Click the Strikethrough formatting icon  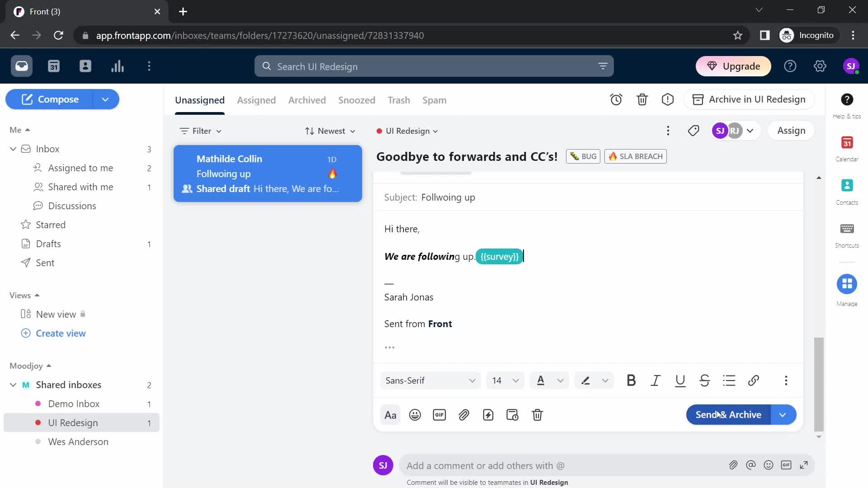pyautogui.click(x=705, y=380)
